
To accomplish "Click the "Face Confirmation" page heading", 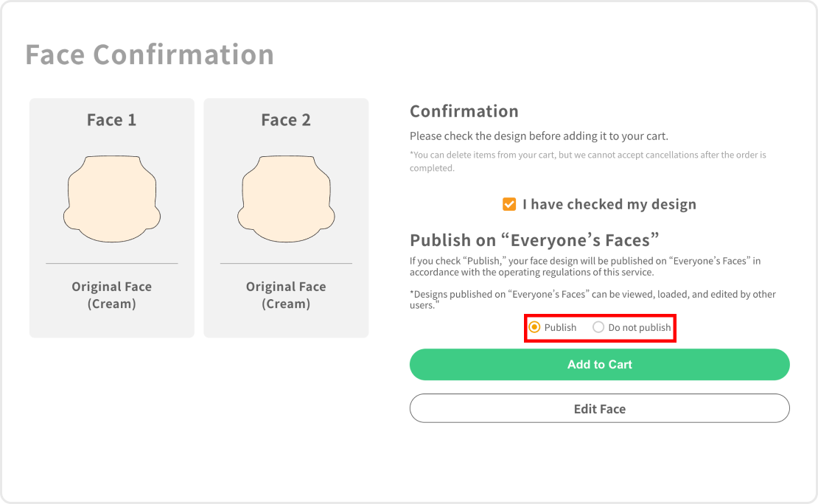I will 150,55.
